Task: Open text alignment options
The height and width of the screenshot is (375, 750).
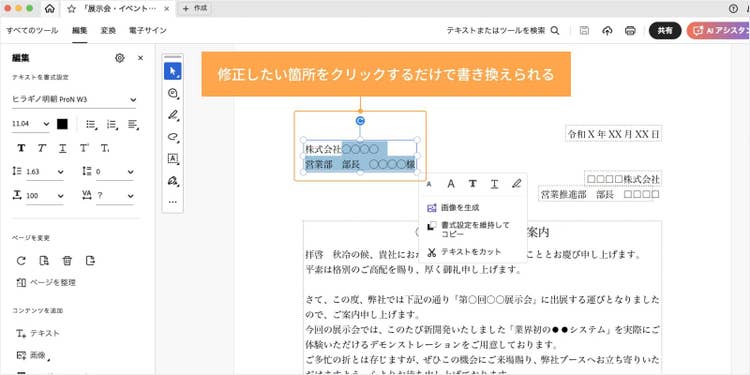Action: (x=133, y=124)
